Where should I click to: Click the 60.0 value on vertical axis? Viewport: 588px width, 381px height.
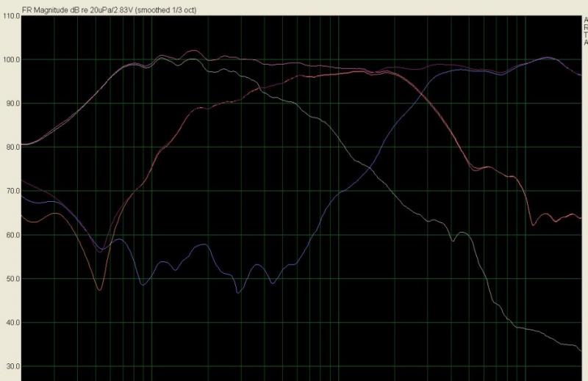click(x=13, y=235)
